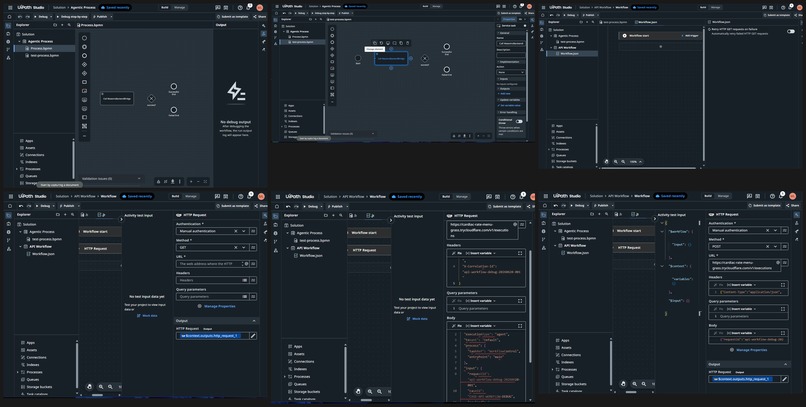
Task: Collapse the Output section in the GET request window
Action: pyautogui.click(x=253, y=321)
